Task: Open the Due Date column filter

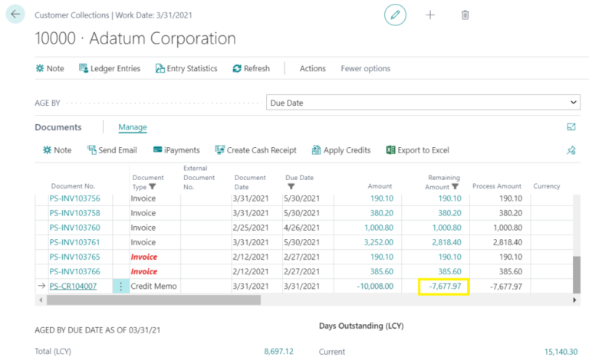Action: [x=291, y=186]
